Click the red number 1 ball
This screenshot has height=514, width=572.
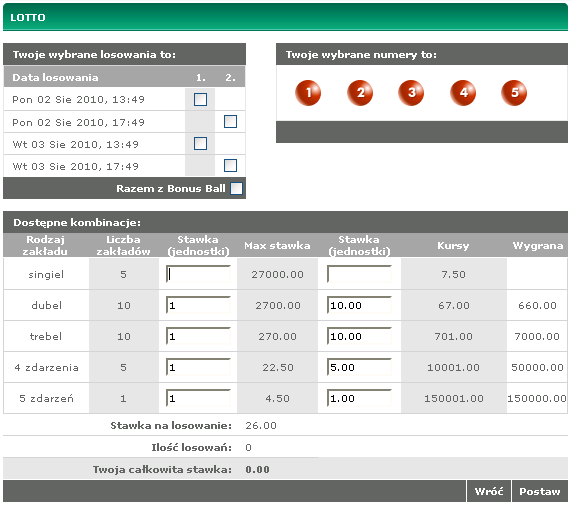(x=308, y=93)
